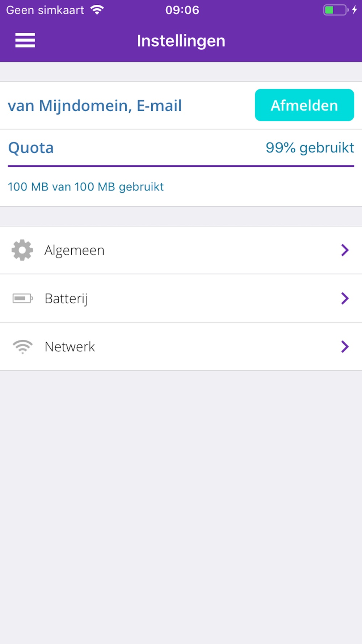The image size is (362, 644).
Task: Open the Netwerk menu entry
Action: tap(70, 347)
